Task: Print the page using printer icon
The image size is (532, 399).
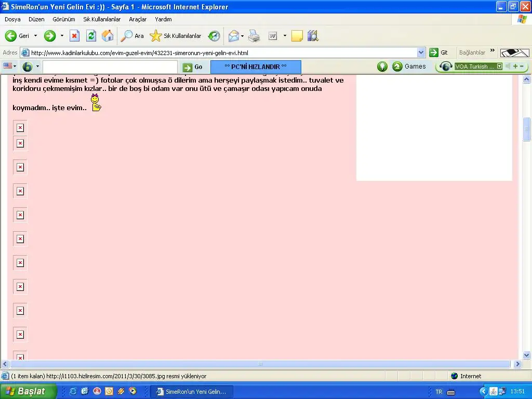Action: click(254, 36)
